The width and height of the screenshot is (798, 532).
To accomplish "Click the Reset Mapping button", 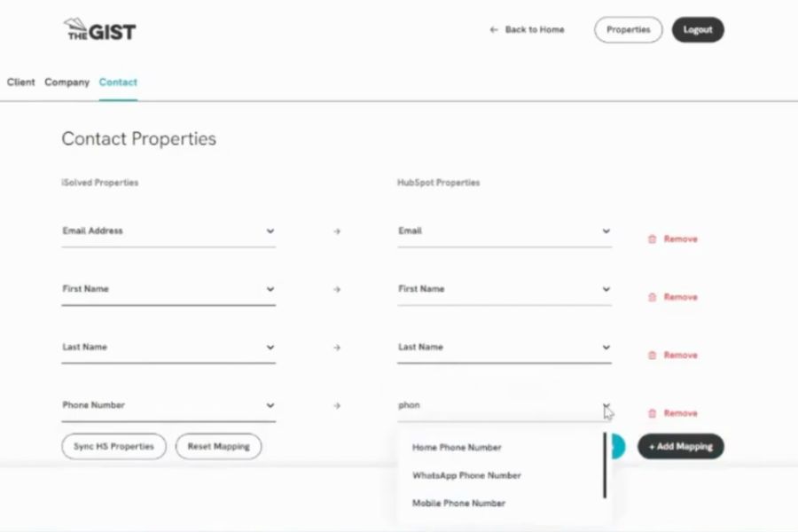I will click(218, 447).
